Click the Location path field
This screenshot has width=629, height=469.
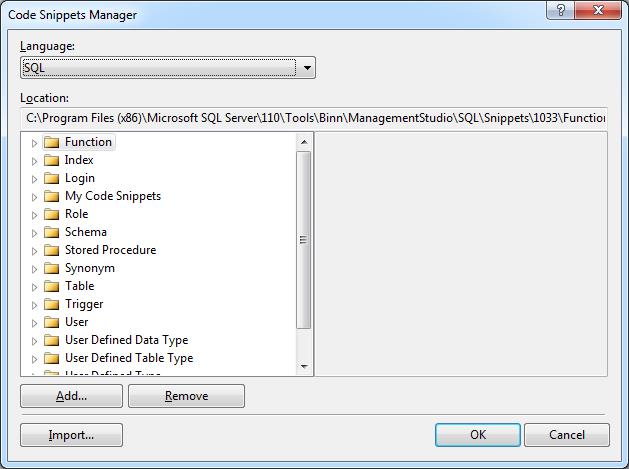[x=314, y=118]
